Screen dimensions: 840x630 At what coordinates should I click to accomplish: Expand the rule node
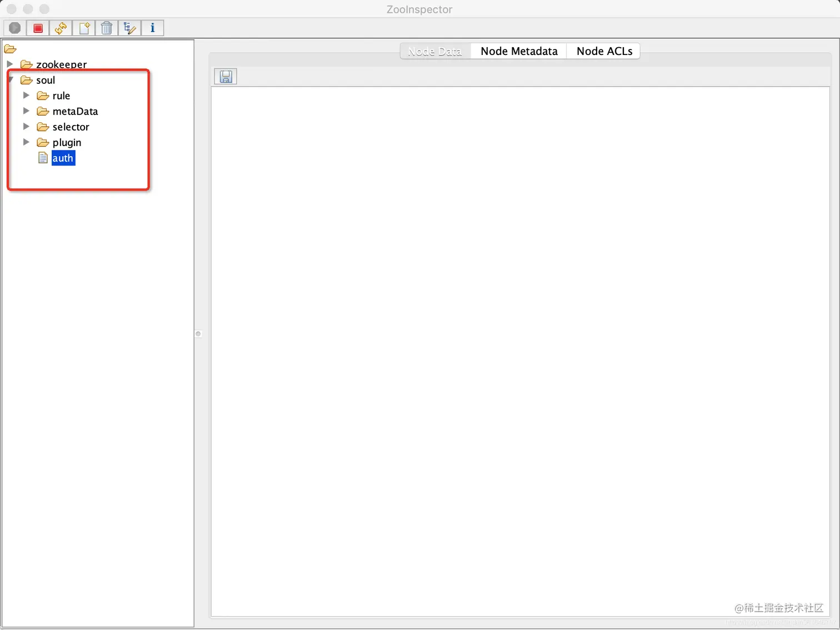coord(26,95)
